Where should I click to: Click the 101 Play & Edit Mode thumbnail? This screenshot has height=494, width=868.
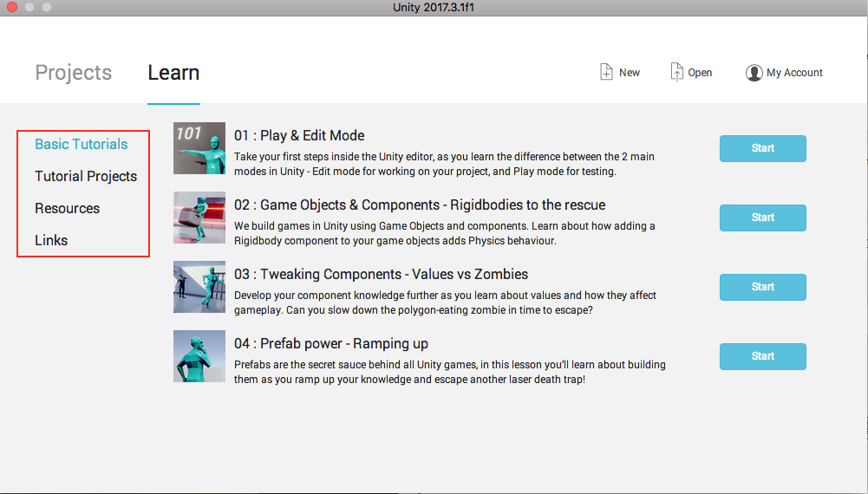199,148
